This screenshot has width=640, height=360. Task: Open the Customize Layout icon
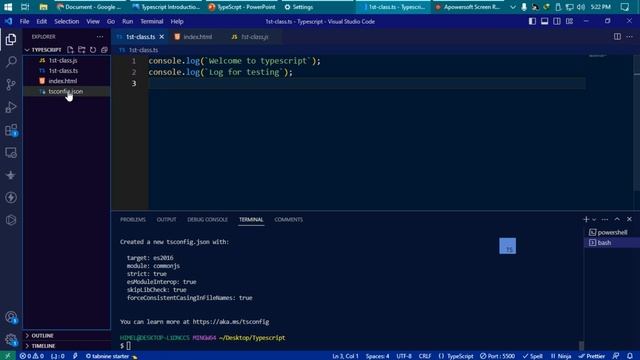(x=569, y=21)
